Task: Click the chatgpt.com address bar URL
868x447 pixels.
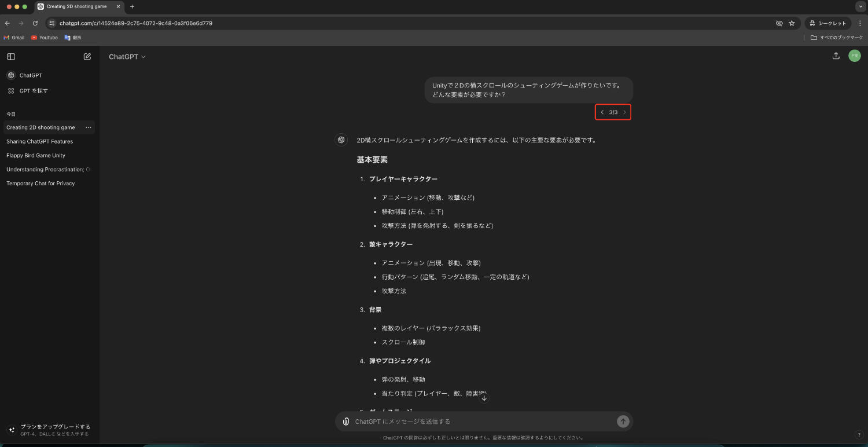Action: click(x=136, y=23)
